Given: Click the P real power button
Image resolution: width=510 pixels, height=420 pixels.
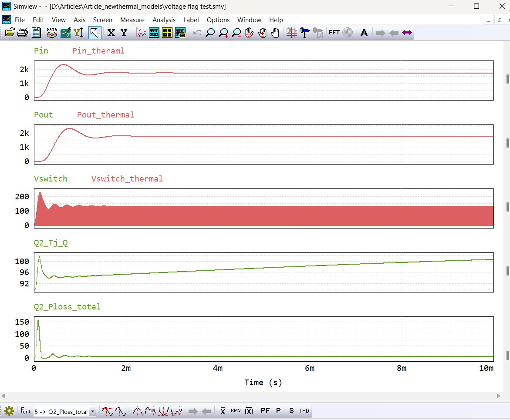Looking at the screenshot, I should coord(278,410).
